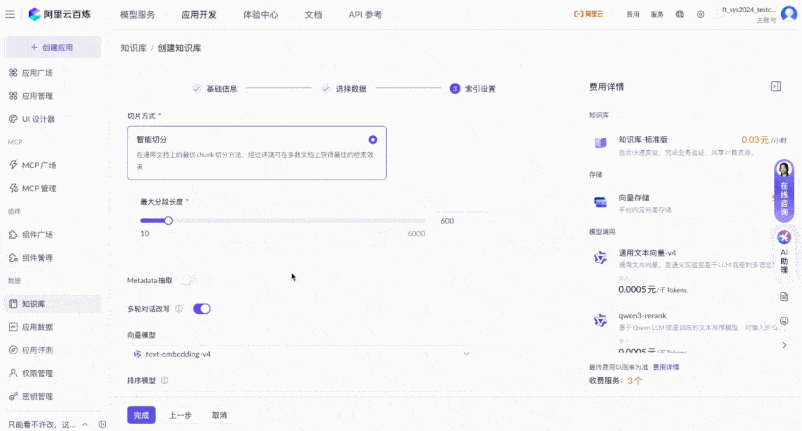Open the settings gear in the top bar
The height and width of the screenshot is (431, 802).
point(700,14)
